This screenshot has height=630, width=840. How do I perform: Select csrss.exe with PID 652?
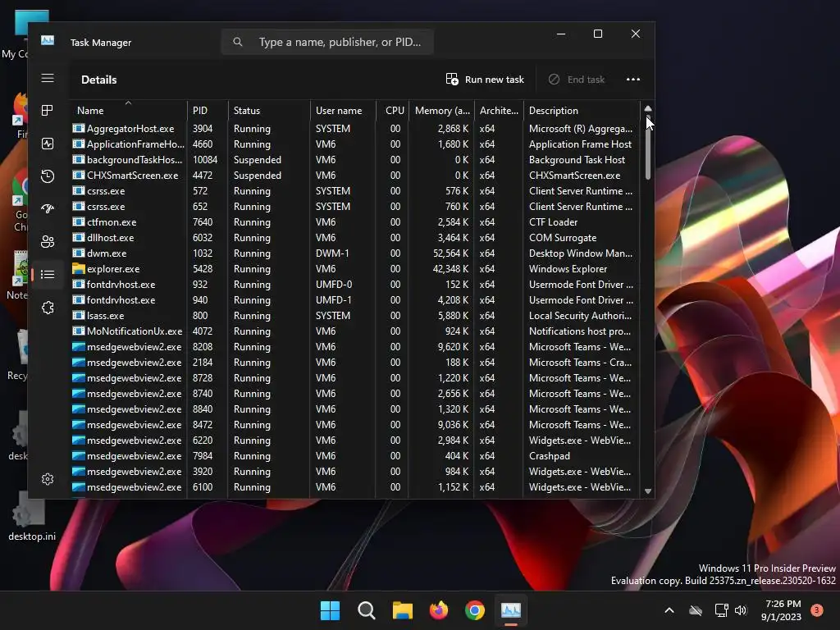point(354,206)
